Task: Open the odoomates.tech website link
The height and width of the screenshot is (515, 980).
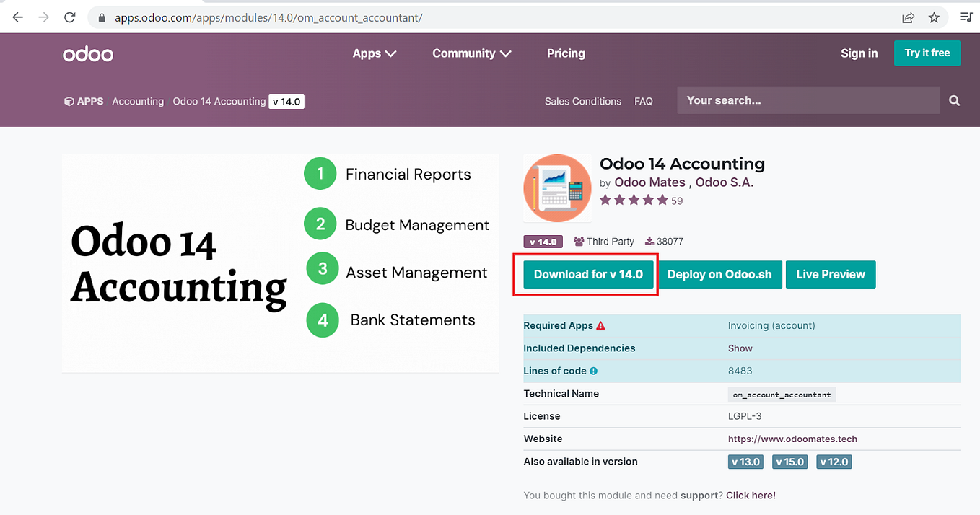Action: (792, 438)
